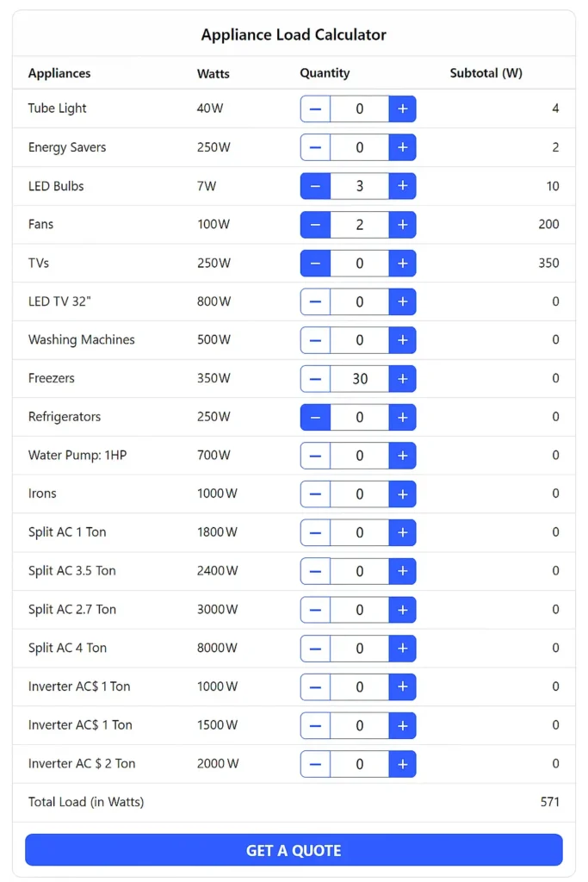Image resolution: width=588 pixels, height=882 pixels.
Task: Reduce the Fans quantity by one
Action: (315, 225)
